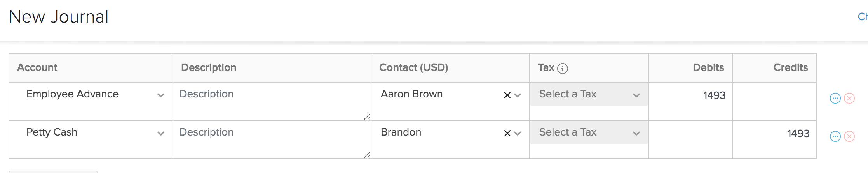Click Description field for Petty Cash row
Viewport: 868px width, 173px height.
pyautogui.click(x=271, y=139)
